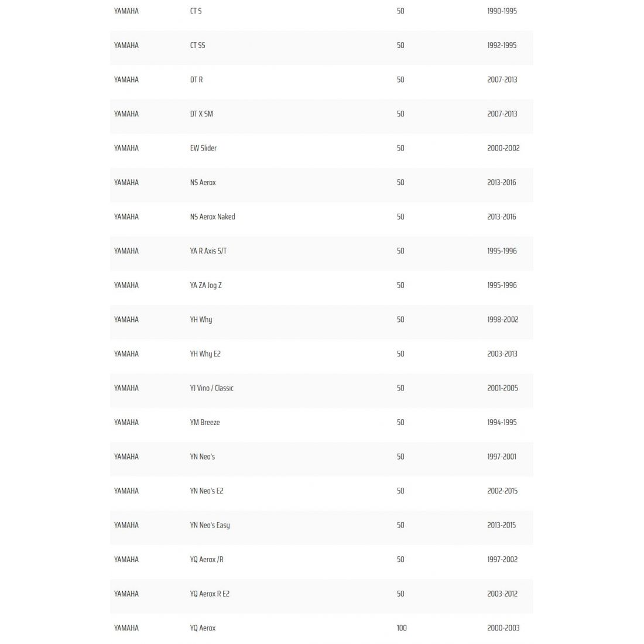
Task: Select the YA ZA Jog Z model
Action: click(x=206, y=286)
